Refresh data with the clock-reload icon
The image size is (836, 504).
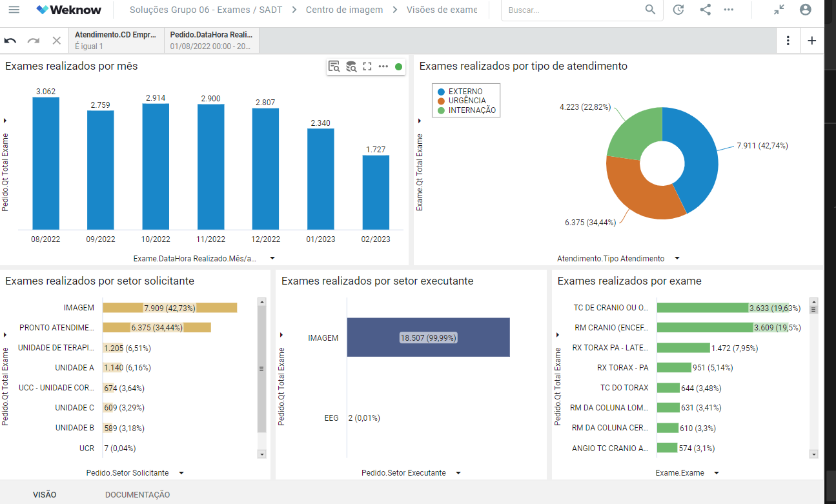pos(678,10)
